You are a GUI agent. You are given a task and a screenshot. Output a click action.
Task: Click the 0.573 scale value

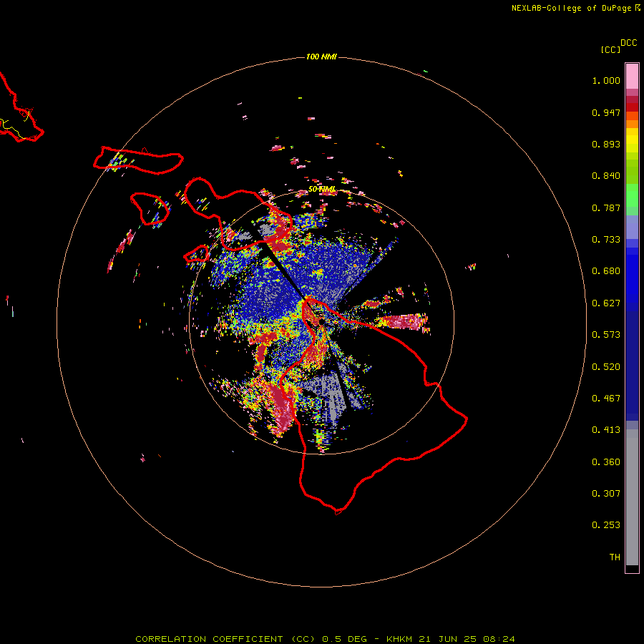click(x=606, y=335)
